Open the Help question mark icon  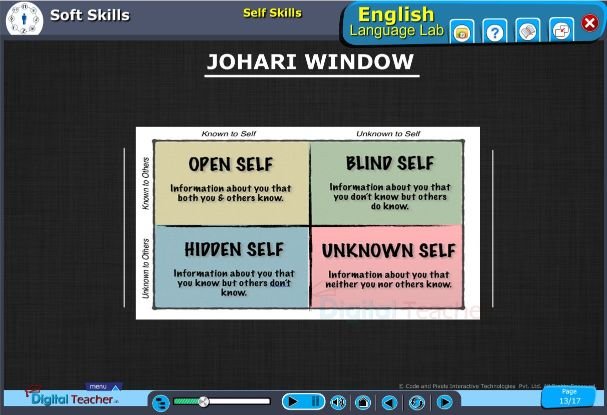495,32
